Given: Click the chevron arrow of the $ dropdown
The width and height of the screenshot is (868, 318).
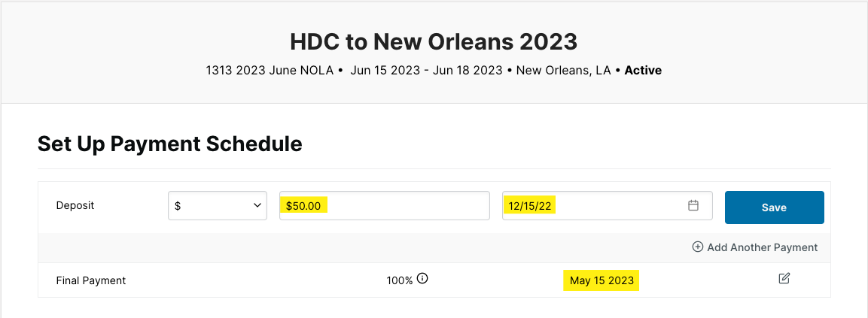Looking at the screenshot, I should point(257,206).
